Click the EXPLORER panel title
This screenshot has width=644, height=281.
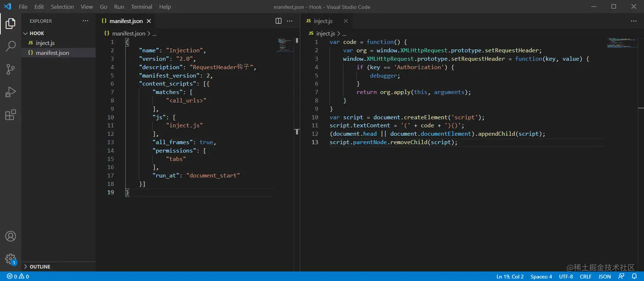click(x=41, y=21)
